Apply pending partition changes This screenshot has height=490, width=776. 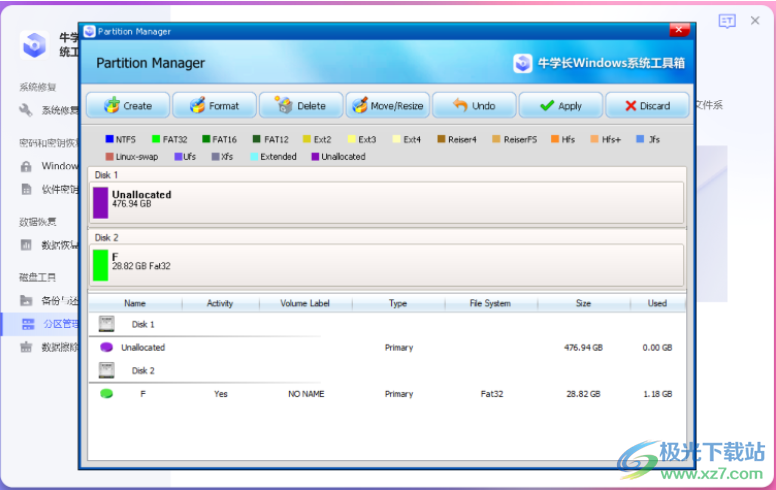[x=561, y=105]
